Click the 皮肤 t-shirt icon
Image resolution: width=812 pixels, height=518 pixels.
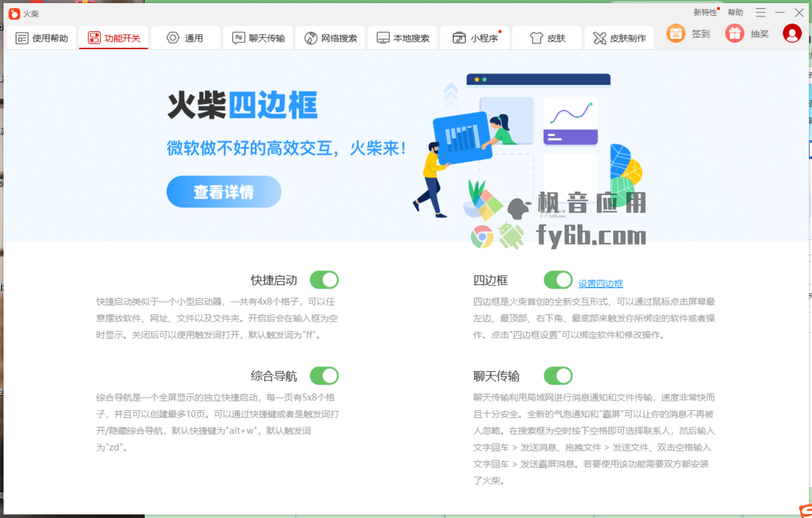point(536,38)
